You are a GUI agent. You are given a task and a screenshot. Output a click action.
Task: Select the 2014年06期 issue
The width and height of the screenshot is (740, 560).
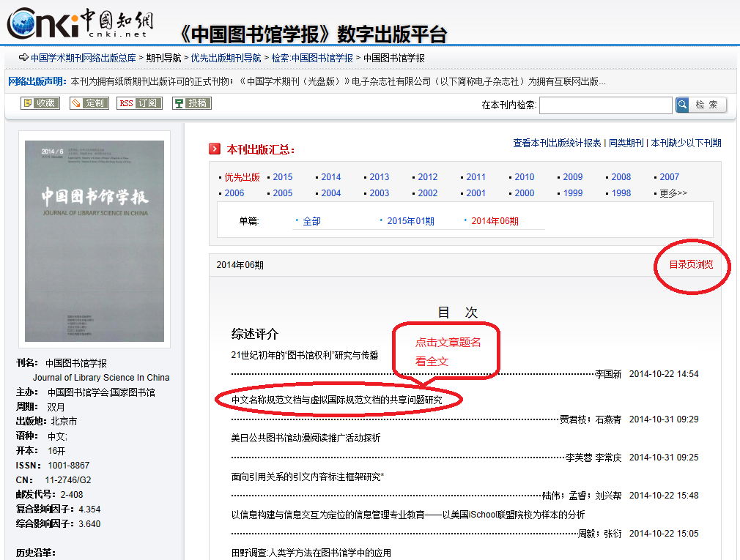[x=495, y=221]
